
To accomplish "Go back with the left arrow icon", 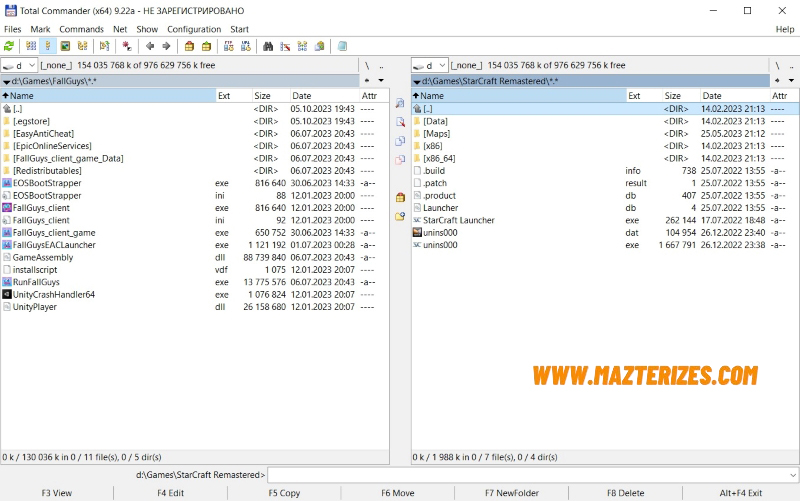I will [149, 46].
